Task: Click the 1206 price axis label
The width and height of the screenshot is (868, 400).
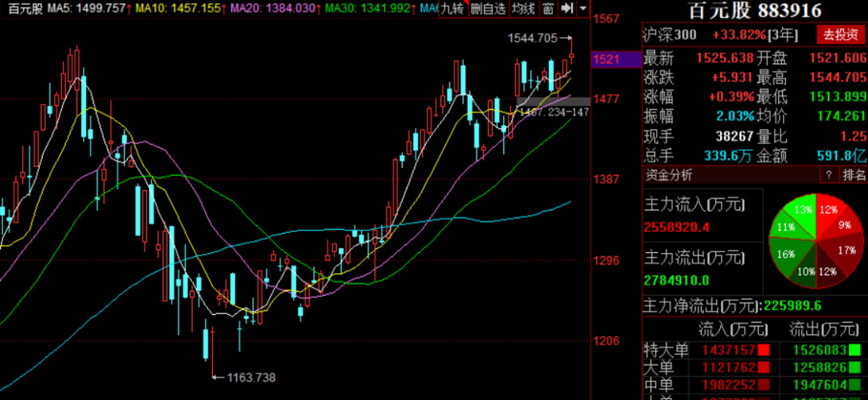Action: tap(606, 341)
